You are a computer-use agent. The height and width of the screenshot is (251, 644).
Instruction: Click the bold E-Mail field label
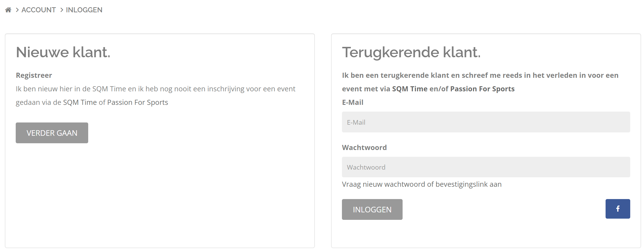click(353, 102)
